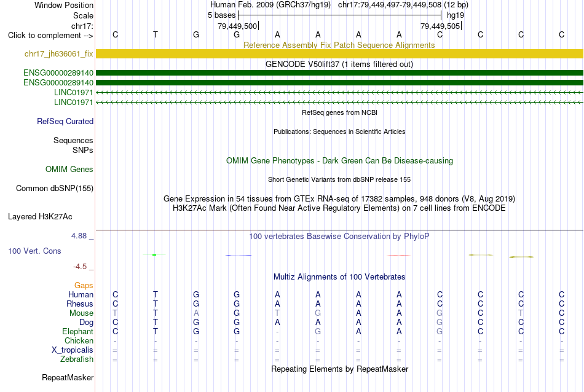
Task: Open the H3K27Ac Mark track title
Action: click(339, 208)
